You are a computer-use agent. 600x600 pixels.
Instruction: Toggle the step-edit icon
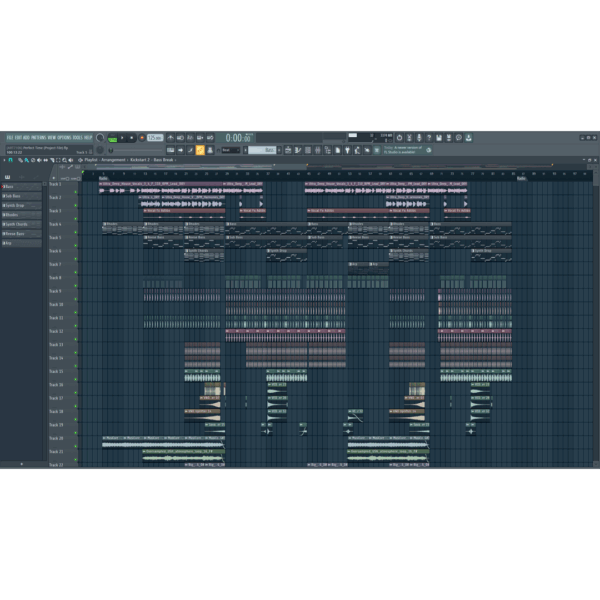pyautogui.click(x=190, y=150)
